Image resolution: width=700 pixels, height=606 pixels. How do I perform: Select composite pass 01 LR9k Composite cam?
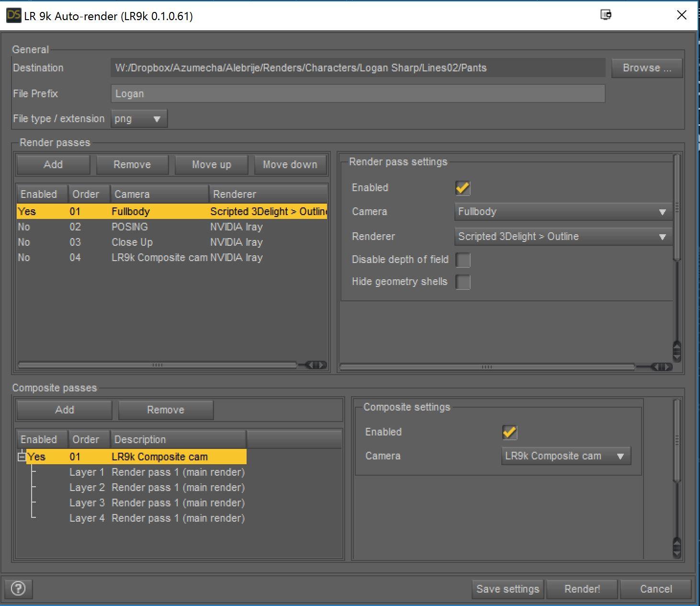pos(136,457)
